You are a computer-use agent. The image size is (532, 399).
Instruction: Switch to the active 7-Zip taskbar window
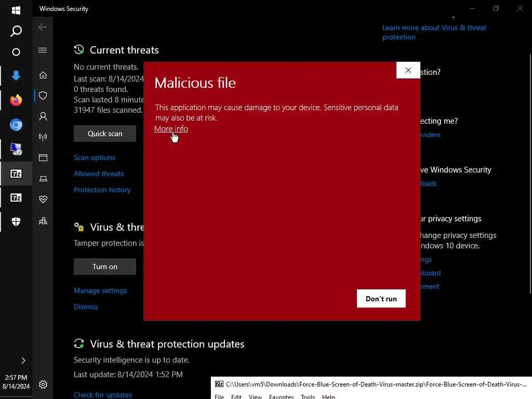[x=16, y=174]
